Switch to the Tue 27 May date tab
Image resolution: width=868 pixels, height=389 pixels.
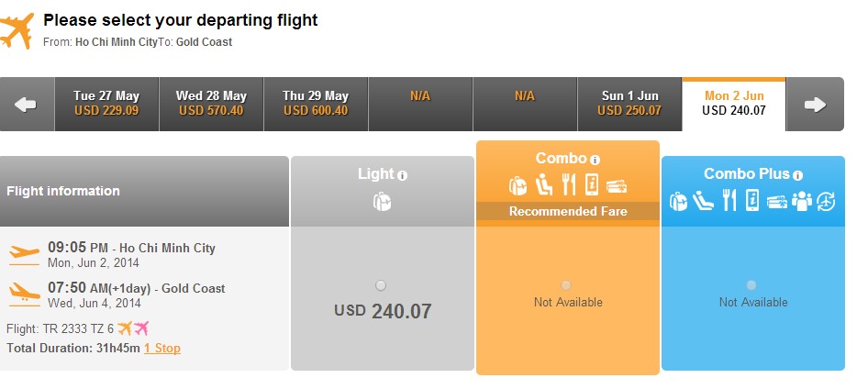[106, 104]
